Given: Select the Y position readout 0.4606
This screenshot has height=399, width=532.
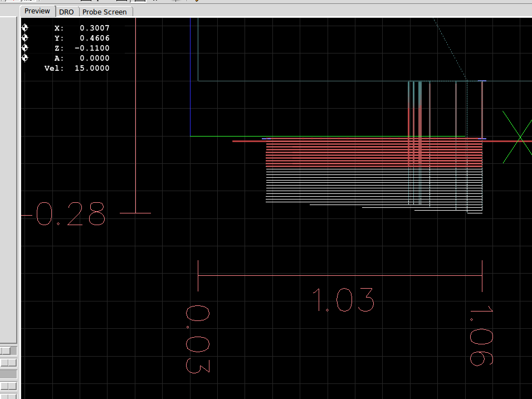Looking at the screenshot, I should coord(94,38).
